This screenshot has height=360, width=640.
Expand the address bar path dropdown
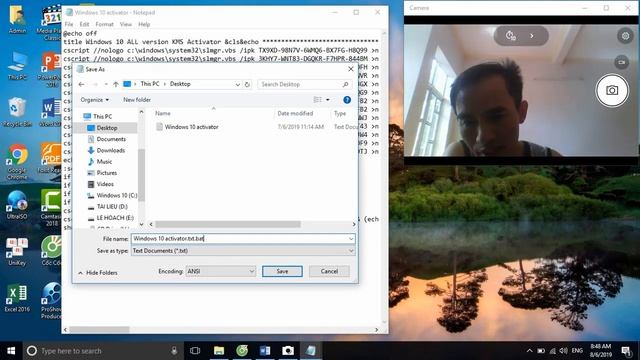click(238, 84)
